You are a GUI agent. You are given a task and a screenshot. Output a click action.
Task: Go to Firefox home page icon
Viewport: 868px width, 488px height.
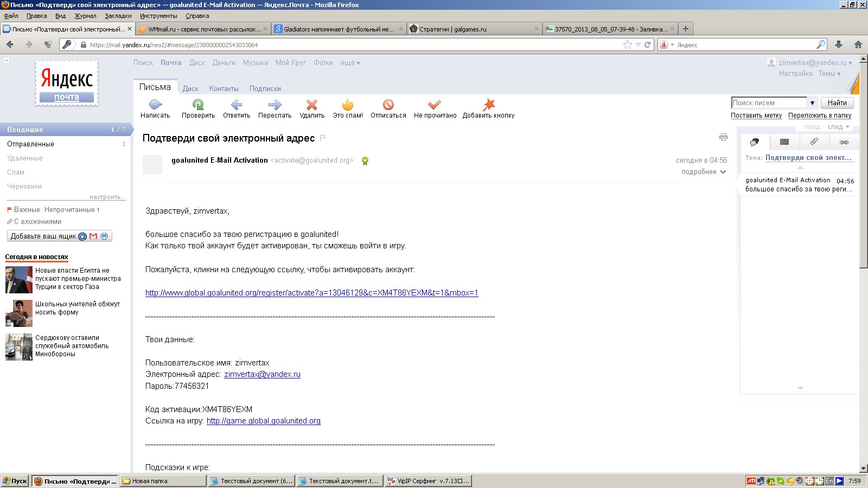tap(858, 44)
